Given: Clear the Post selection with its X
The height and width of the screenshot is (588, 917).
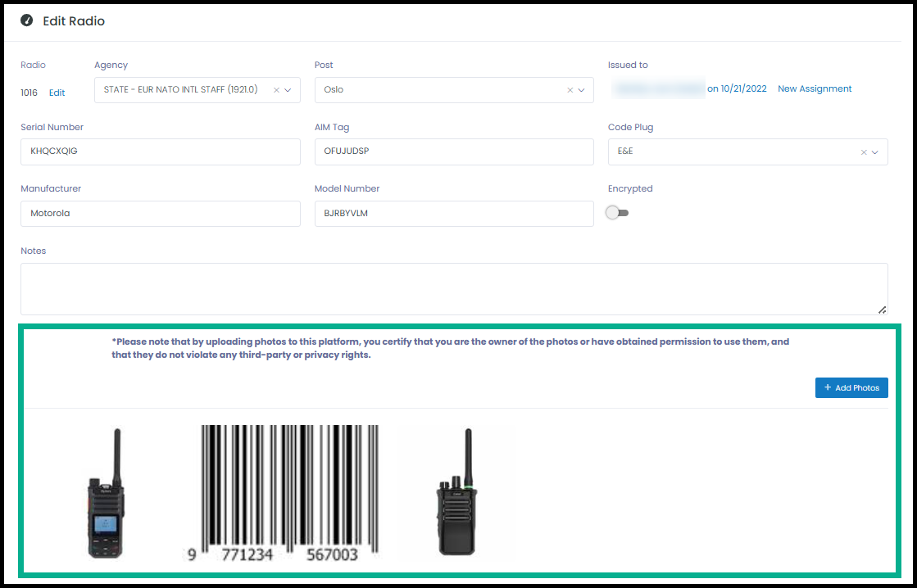Looking at the screenshot, I should 570,90.
